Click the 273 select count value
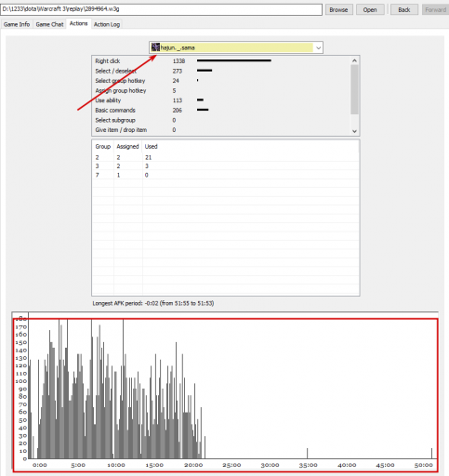 tap(178, 71)
